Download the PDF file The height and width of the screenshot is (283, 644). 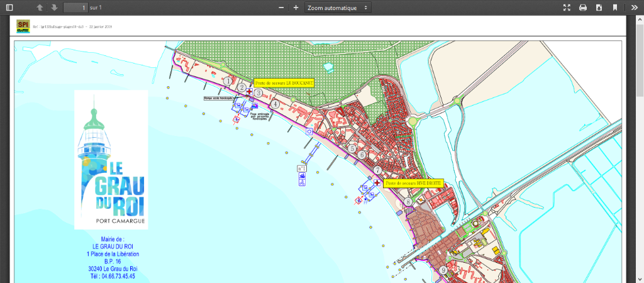599,8
